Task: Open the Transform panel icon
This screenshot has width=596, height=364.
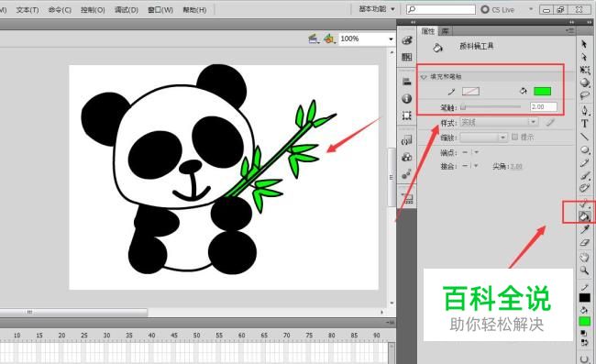Action: click(x=407, y=116)
